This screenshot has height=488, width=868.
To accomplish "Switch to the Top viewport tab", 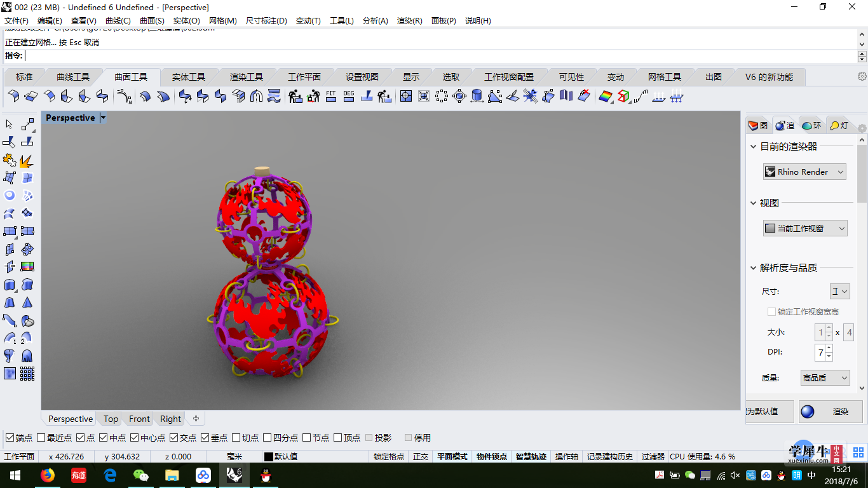I will (x=111, y=419).
